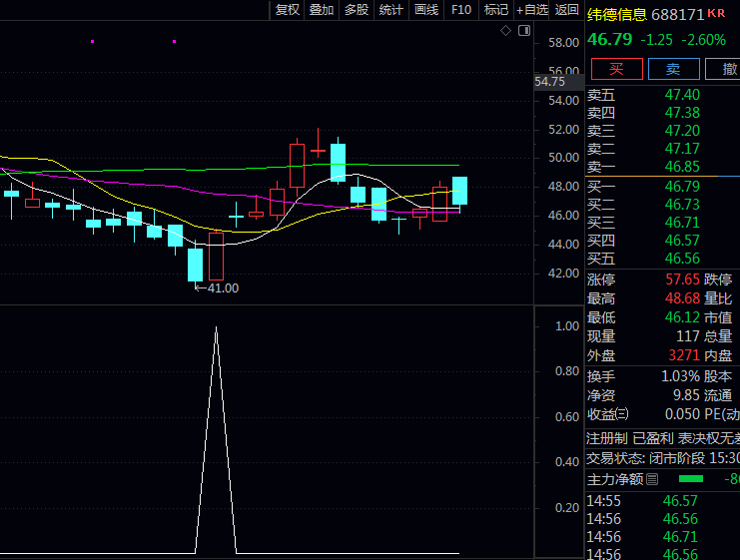Click the KR badge beside stock code

717,13
